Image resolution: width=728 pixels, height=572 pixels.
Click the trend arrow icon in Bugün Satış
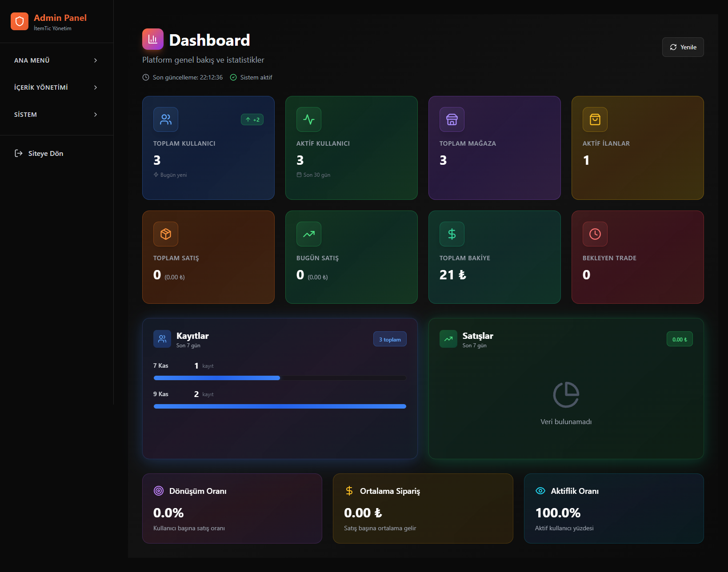[x=309, y=234]
